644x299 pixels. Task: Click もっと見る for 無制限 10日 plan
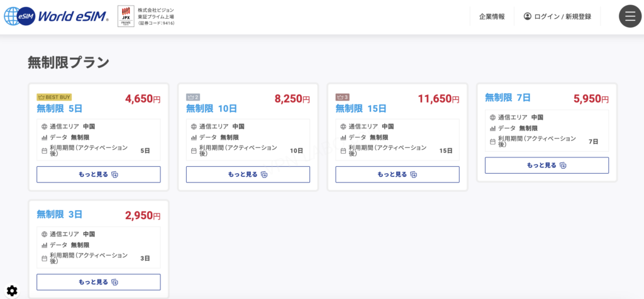coord(248,174)
